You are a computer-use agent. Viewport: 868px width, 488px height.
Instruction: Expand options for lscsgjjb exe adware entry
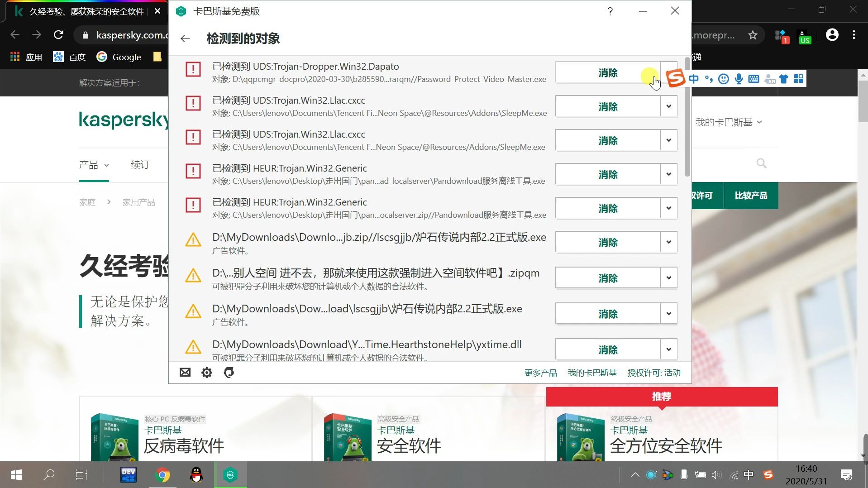(668, 314)
